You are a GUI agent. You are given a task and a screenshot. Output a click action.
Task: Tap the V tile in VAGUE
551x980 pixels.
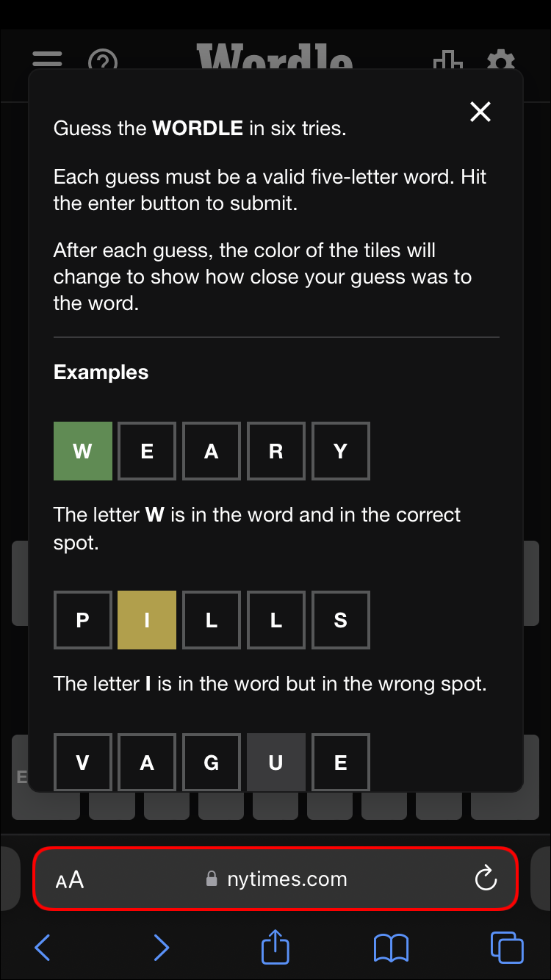point(83,763)
